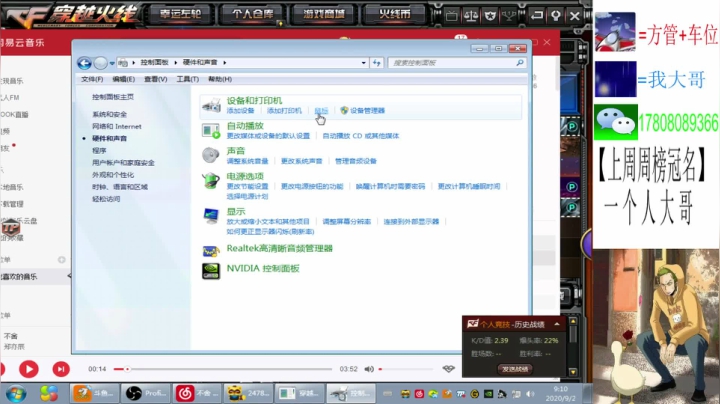720x404 pixels.
Task: Click the 添加设备 link
Action: pos(240,111)
